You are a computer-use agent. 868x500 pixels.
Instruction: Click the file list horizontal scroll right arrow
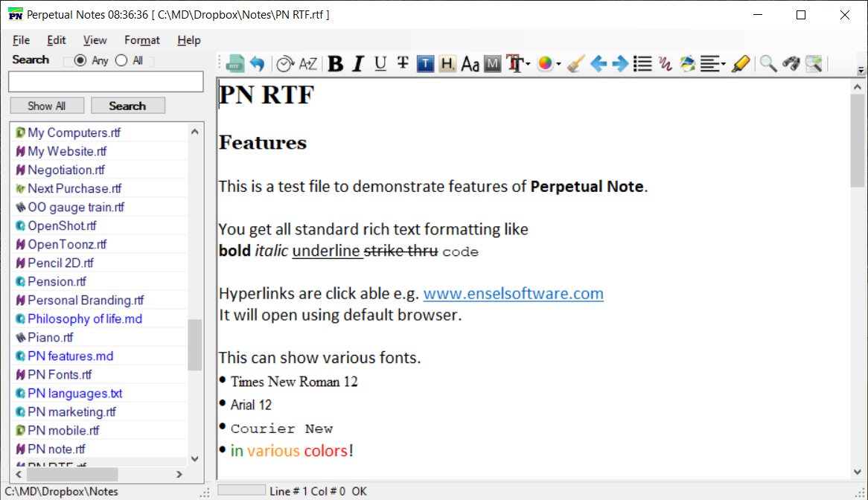coord(179,474)
